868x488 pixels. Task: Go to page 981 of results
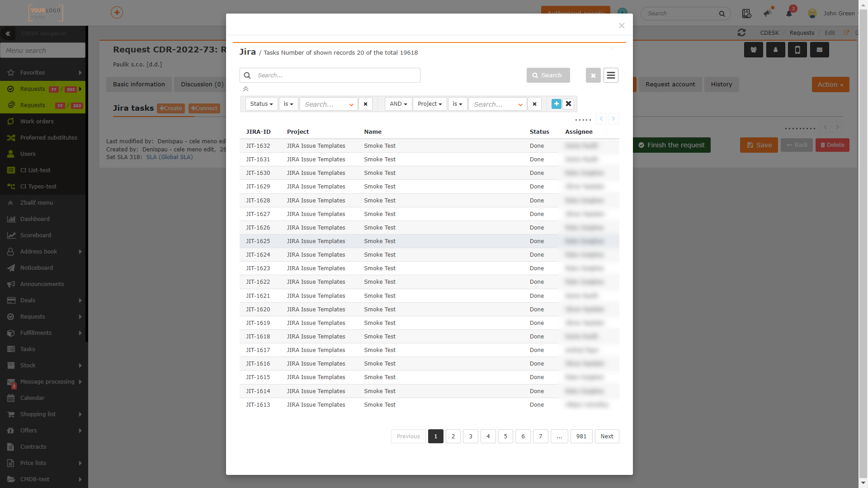581,436
